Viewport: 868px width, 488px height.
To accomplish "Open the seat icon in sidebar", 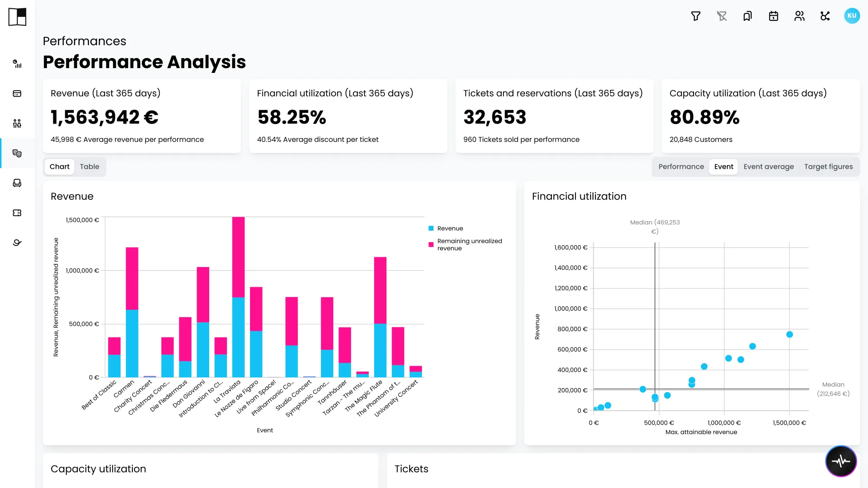I will tap(17, 183).
